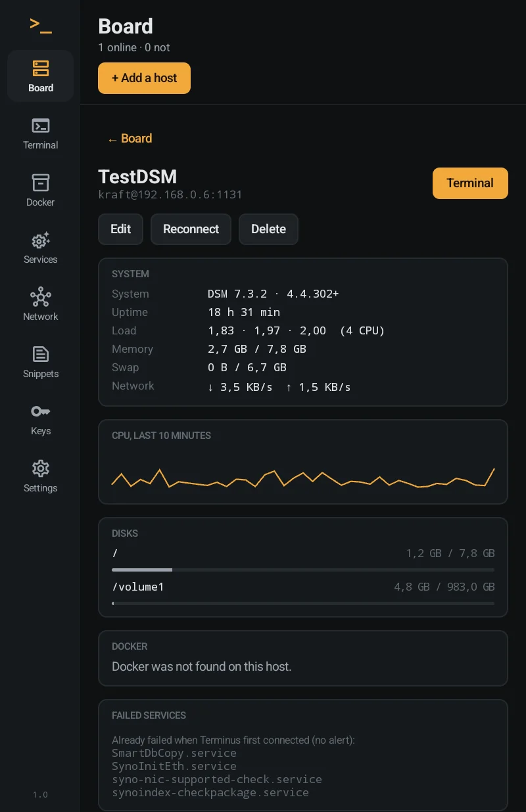This screenshot has width=526, height=812.
Task: Select the TestDSM host title
Action: click(137, 177)
